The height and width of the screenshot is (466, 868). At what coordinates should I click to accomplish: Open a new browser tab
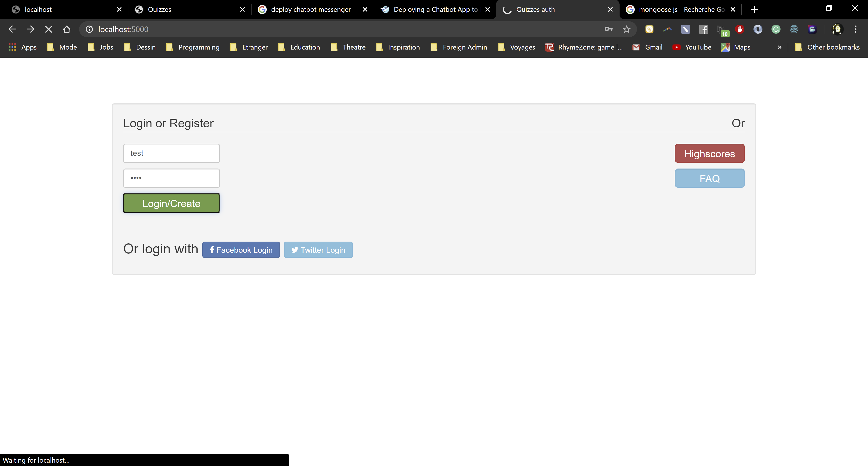click(x=755, y=10)
